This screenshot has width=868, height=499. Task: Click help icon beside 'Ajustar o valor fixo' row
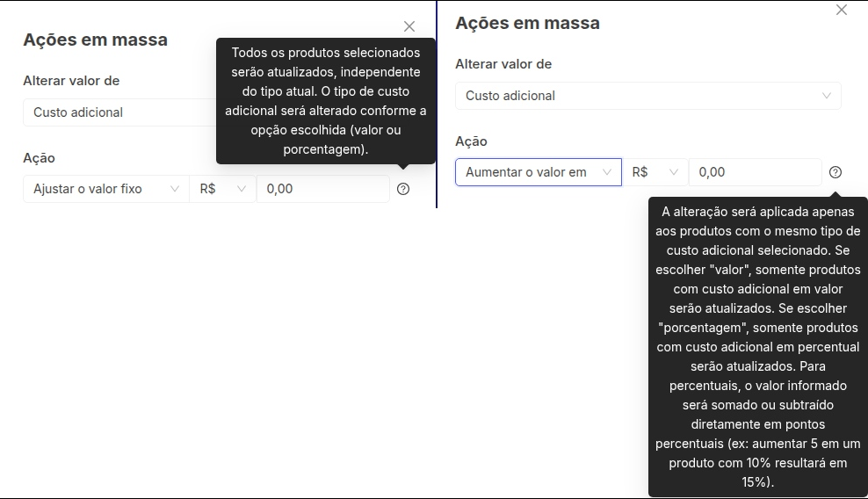(x=403, y=189)
